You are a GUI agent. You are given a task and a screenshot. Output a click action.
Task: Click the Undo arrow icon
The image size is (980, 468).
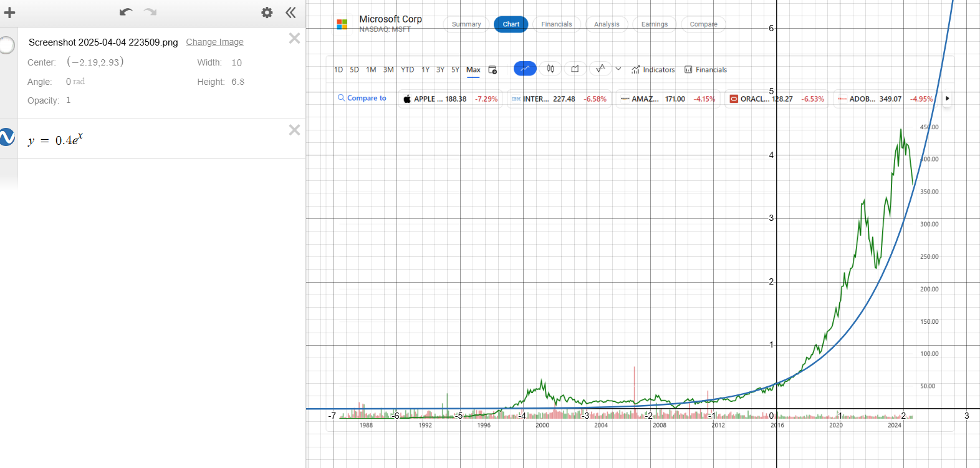[x=126, y=12]
